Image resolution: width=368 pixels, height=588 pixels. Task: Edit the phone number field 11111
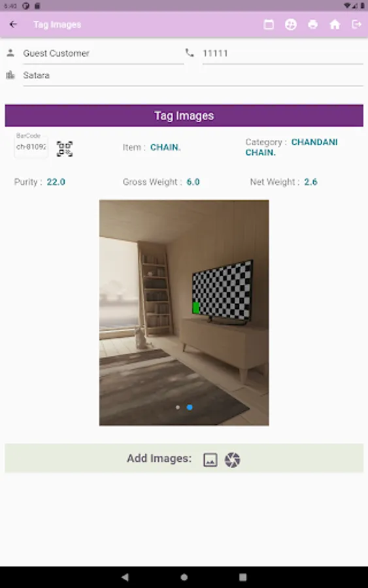pos(283,54)
